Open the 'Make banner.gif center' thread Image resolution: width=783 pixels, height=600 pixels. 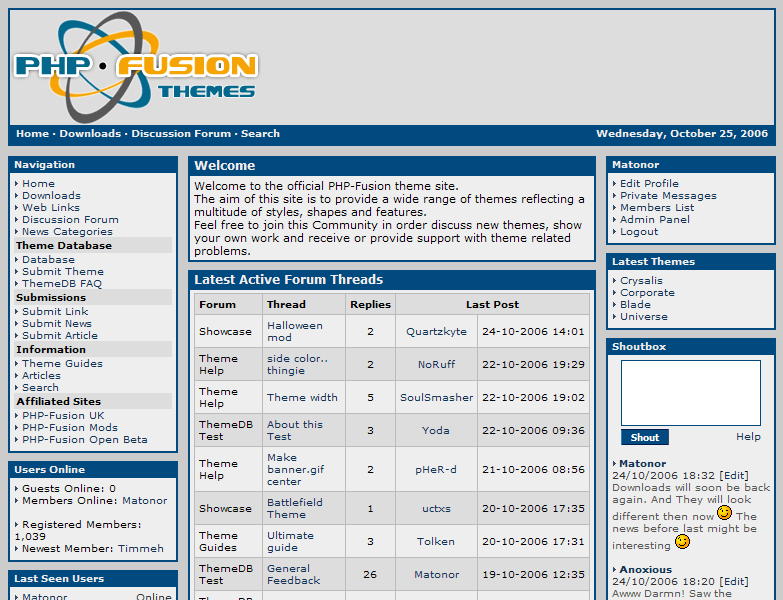[296, 469]
